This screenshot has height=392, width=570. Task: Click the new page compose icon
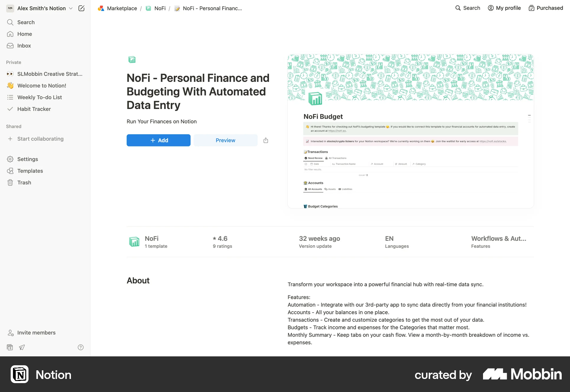(81, 8)
